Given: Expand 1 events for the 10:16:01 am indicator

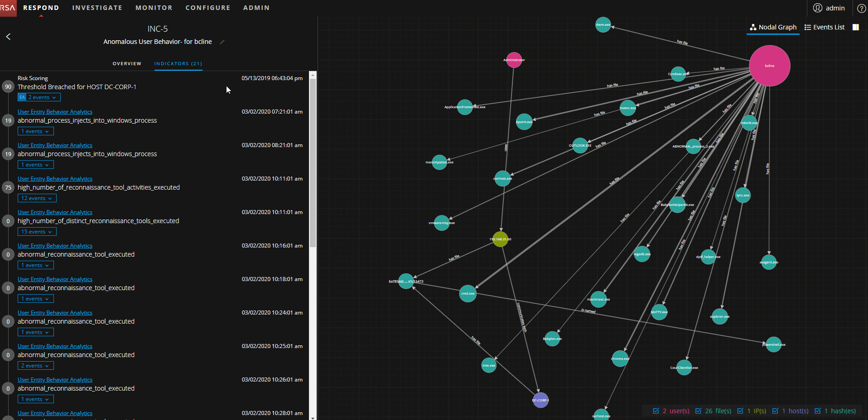Looking at the screenshot, I should (36, 265).
